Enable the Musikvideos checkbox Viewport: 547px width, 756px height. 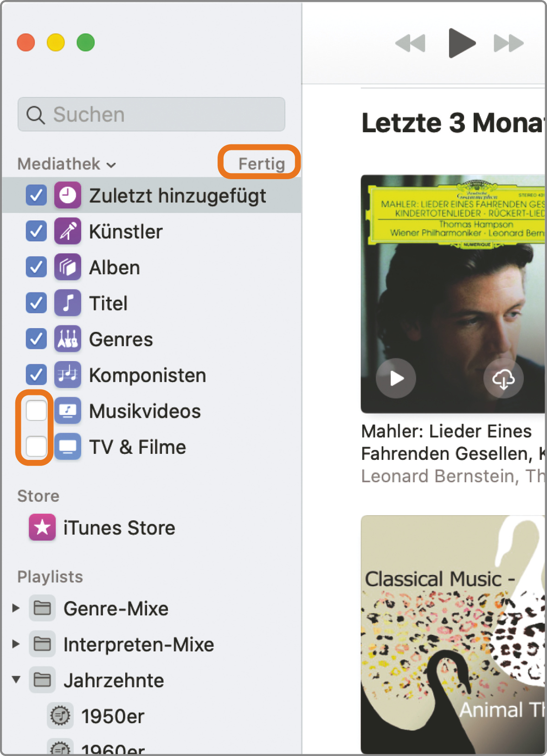click(36, 411)
